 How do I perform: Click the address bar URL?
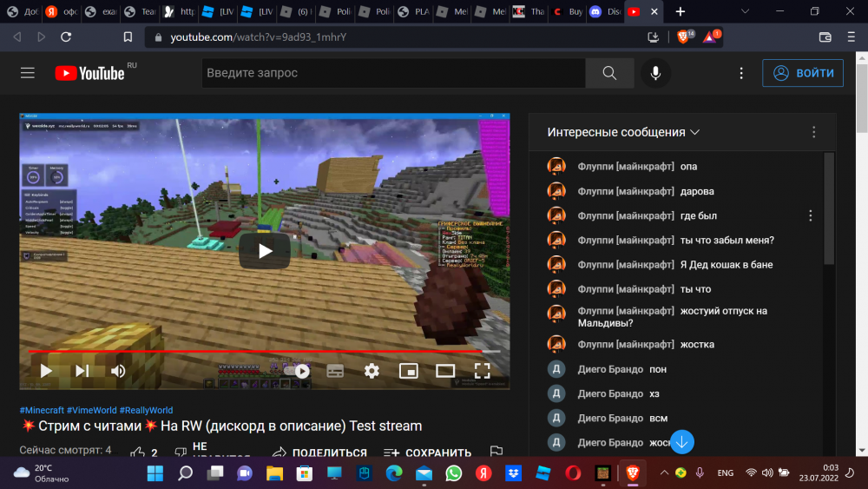coord(259,37)
